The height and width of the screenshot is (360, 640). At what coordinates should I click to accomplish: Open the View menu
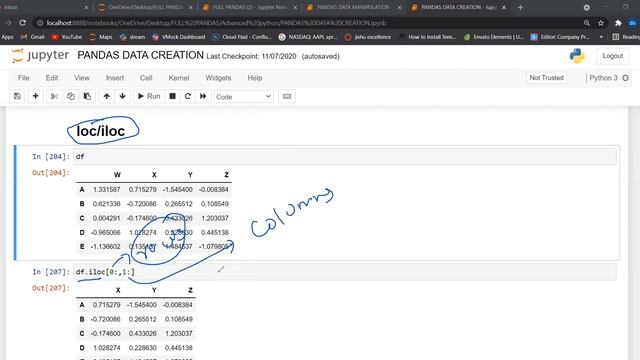[82, 78]
